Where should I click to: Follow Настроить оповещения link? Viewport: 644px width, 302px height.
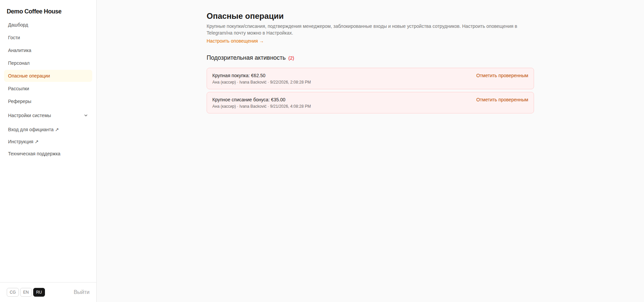pos(235,41)
